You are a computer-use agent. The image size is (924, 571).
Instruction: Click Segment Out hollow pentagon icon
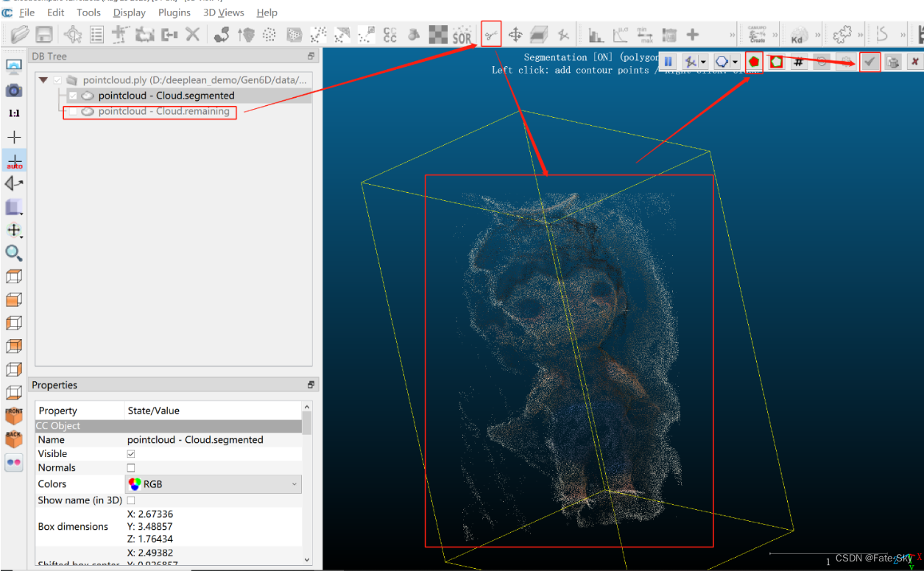tap(776, 62)
